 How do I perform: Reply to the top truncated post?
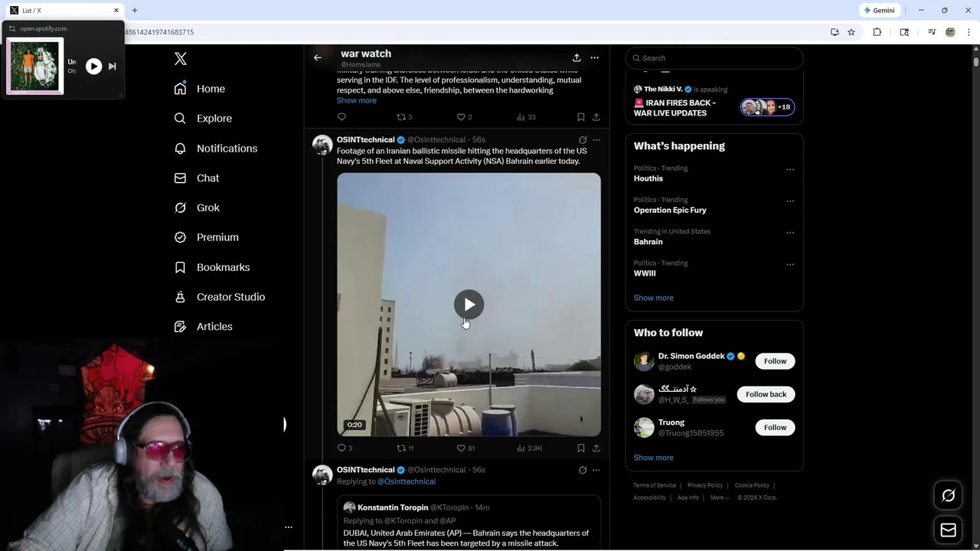[341, 117]
